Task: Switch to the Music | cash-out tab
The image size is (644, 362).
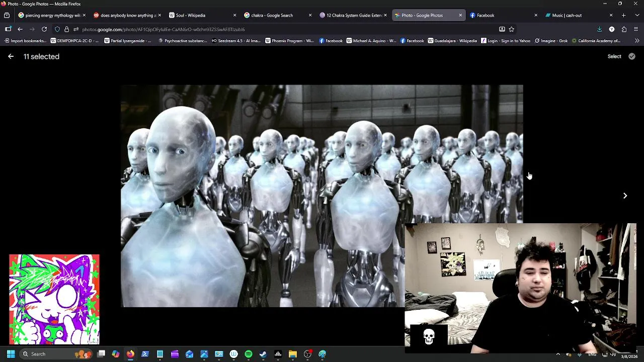Action: tap(578, 15)
